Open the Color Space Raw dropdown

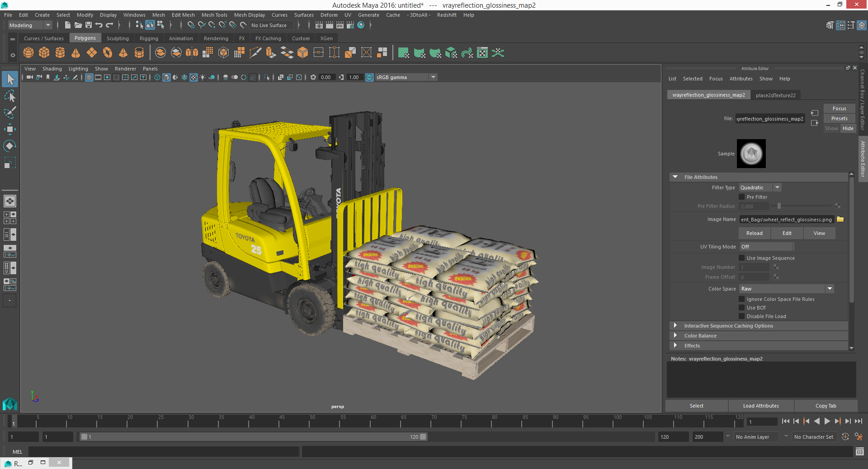tap(786, 289)
